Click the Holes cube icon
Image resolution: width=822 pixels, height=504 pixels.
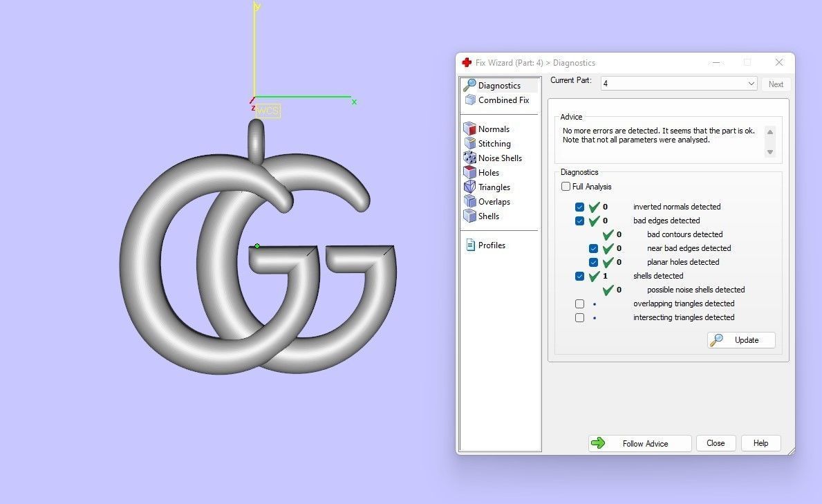(x=469, y=172)
